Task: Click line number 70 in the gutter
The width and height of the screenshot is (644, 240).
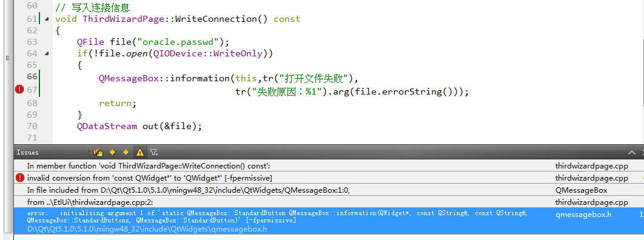Action: click(32, 126)
